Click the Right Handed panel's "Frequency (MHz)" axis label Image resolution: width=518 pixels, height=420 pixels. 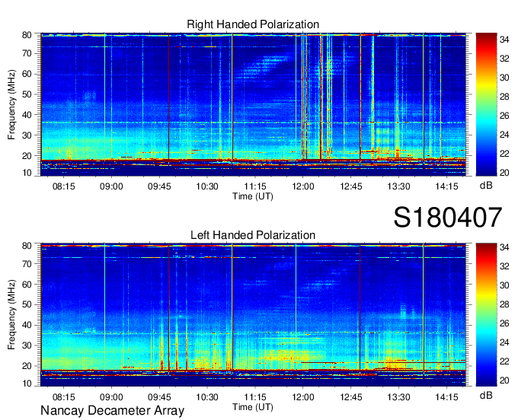pyautogui.click(x=11, y=104)
